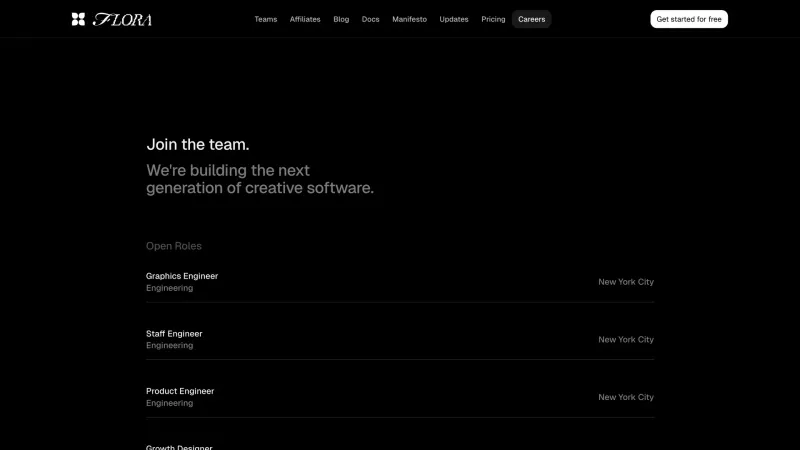This screenshot has height=450, width=800.
Task: Click Engineering label under Product Engineer
Action: (169, 403)
